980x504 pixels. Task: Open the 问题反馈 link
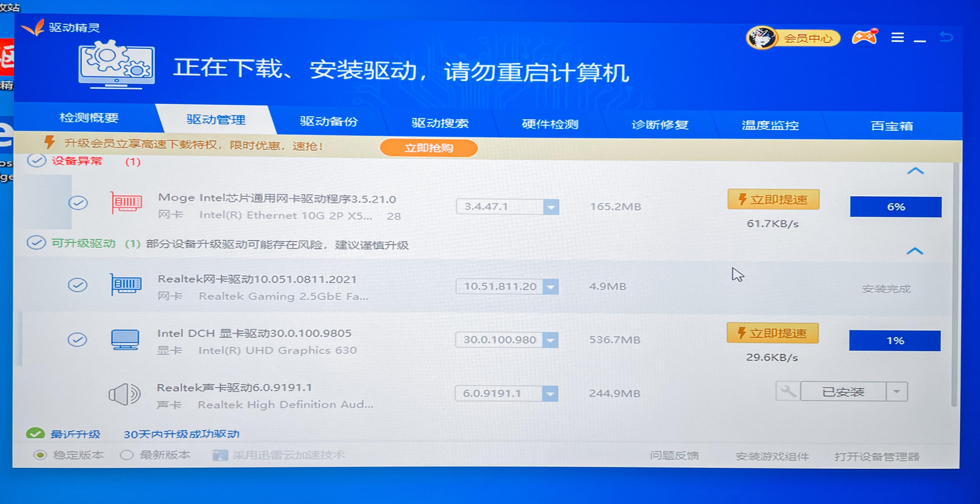coord(674,455)
